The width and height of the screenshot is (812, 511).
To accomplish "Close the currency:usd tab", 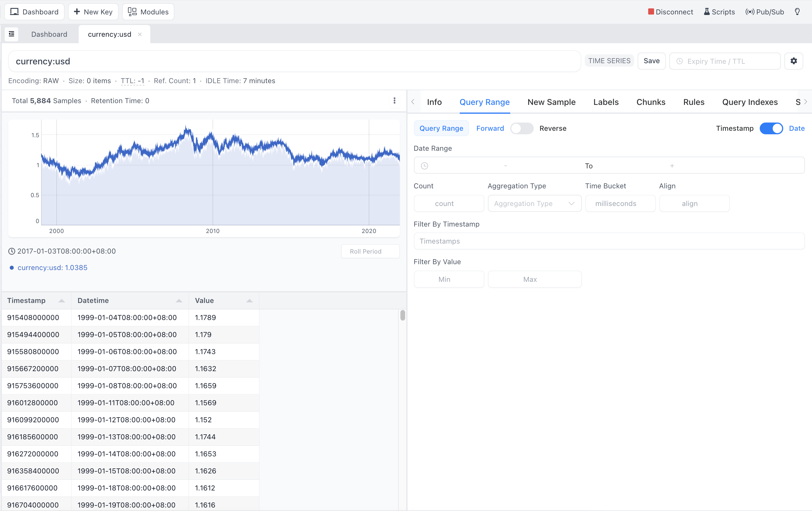I will pos(140,34).
